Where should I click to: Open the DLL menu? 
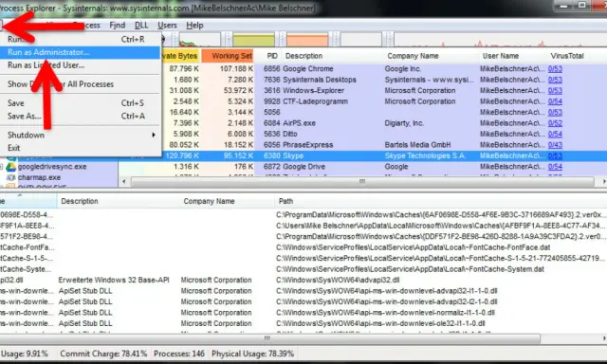pos(141,26)
